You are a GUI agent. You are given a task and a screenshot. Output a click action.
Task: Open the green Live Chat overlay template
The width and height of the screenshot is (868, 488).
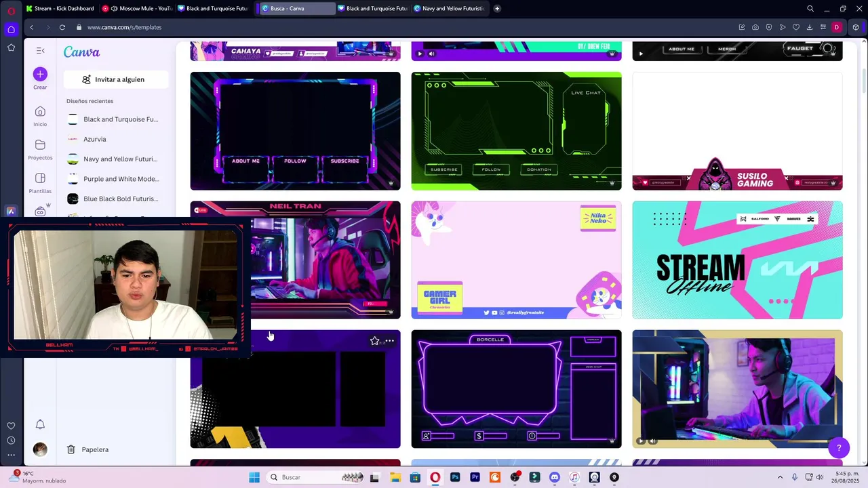click(516, 131)
